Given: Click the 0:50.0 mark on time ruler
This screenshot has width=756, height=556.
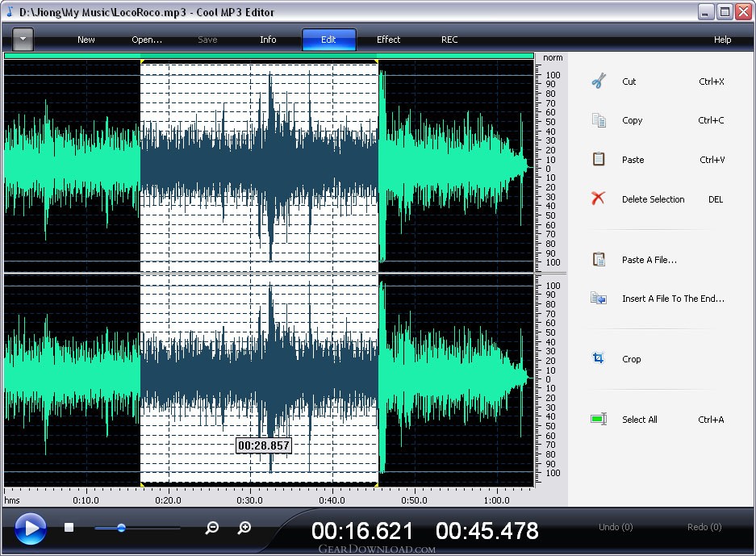Looking at the screenshot, I should click(x=414, y=500).
